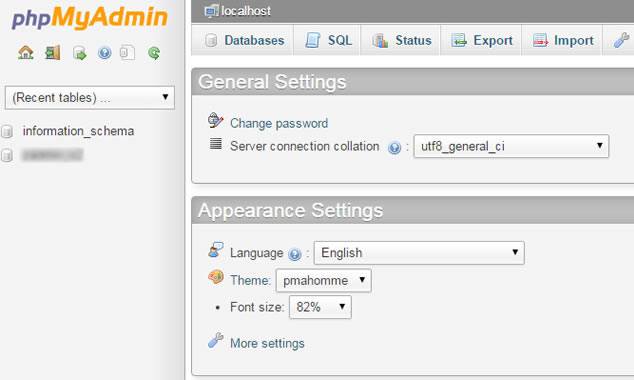
Task: Open phpMyAdmin documentation help icon
Action: pos(104,53)
